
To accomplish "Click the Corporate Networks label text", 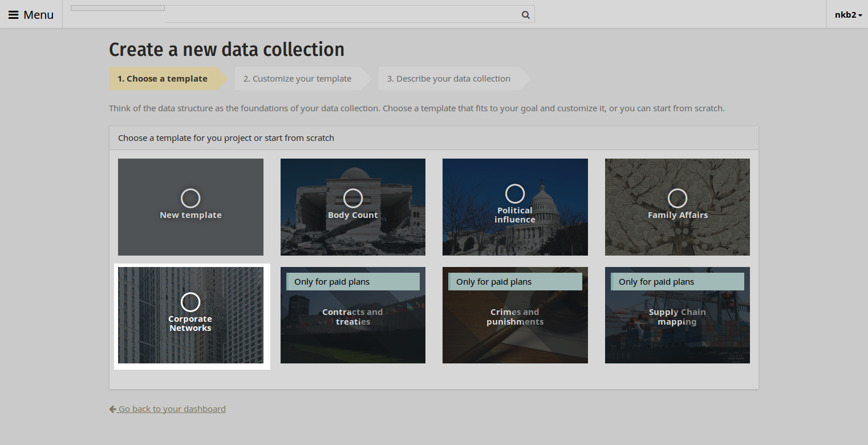I will point(190,323).
